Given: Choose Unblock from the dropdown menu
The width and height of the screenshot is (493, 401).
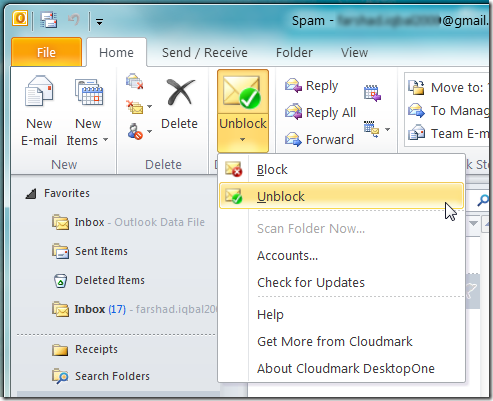Looking at the screenshot, I should point(341,196).
